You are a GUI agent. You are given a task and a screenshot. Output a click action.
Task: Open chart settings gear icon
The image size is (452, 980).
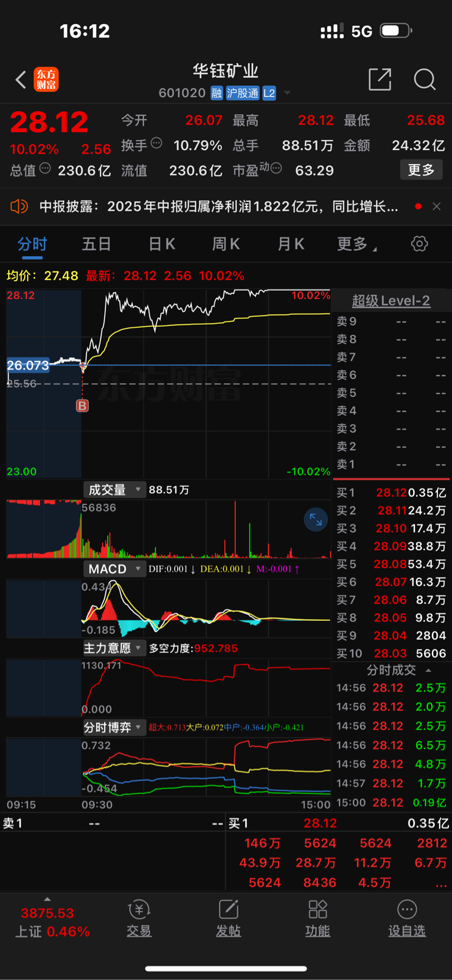tap(420, 244)
